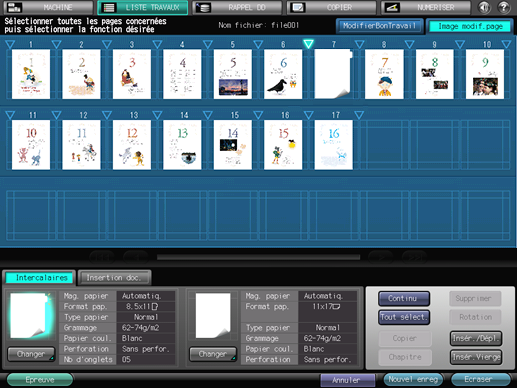Toggle the Continu selection mode
This screenshot has height=388, width=517.
(404, 298)
